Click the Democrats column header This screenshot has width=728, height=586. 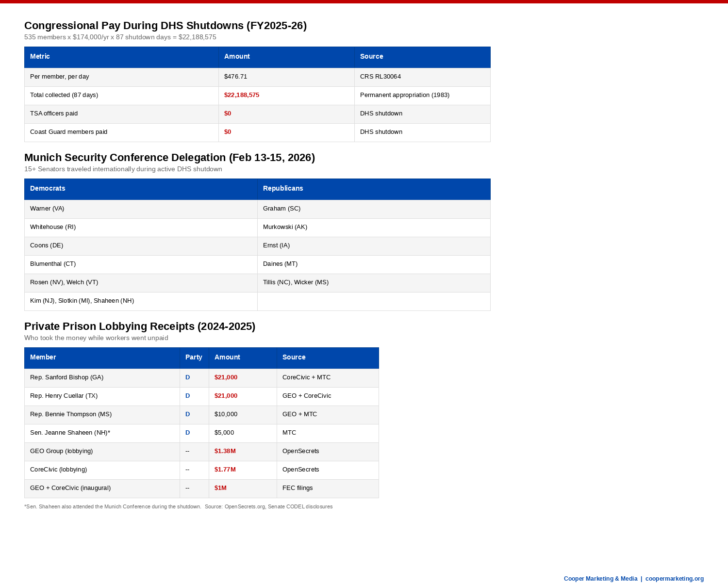pyautogui.click(x=141, y=189)
